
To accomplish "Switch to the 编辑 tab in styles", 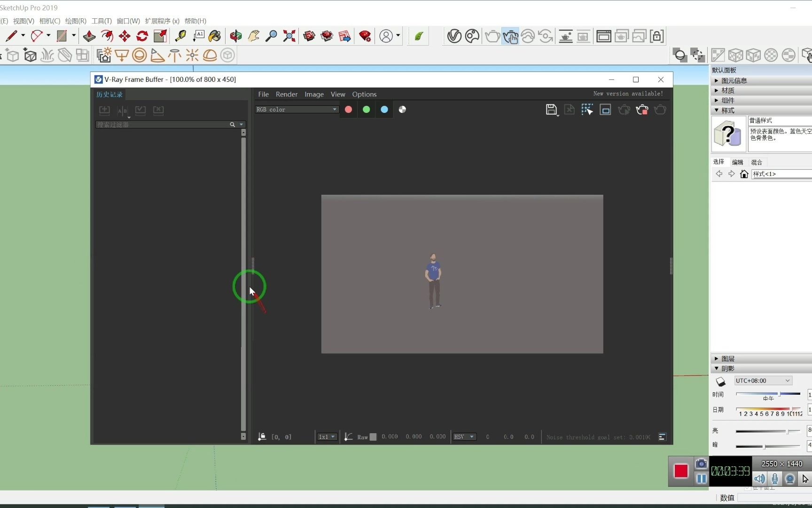I will pos(737,162).
